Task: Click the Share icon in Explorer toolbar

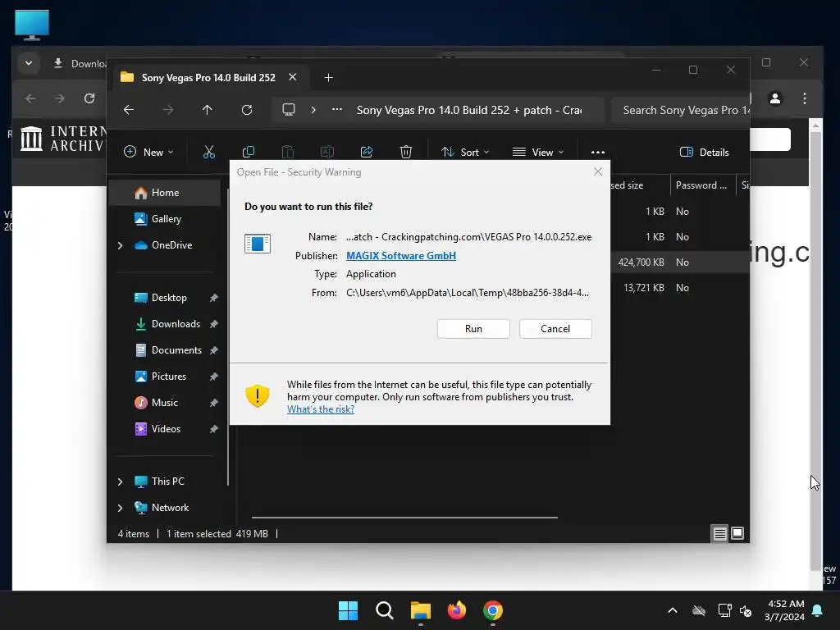Action: [x=367, y=152]
